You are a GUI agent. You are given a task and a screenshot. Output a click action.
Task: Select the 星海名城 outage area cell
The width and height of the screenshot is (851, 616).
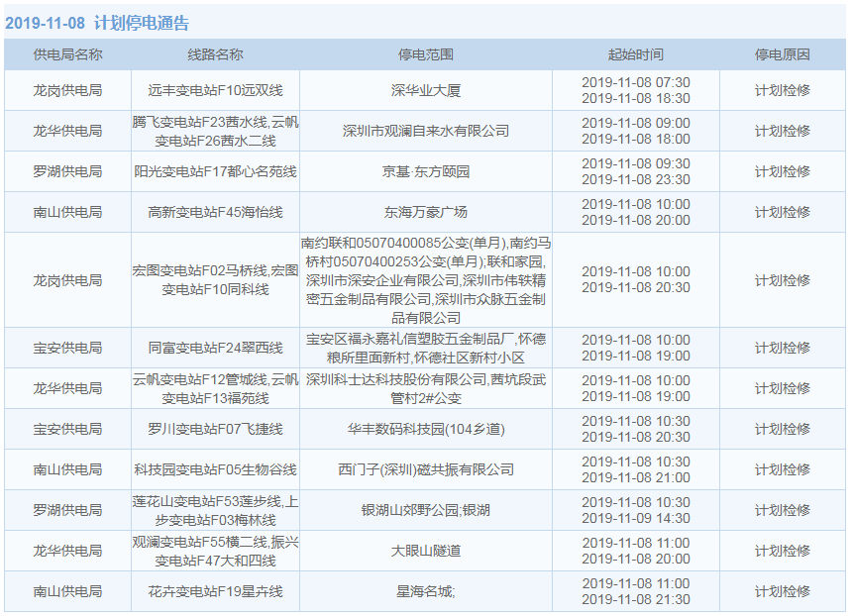tap(425, 591)
